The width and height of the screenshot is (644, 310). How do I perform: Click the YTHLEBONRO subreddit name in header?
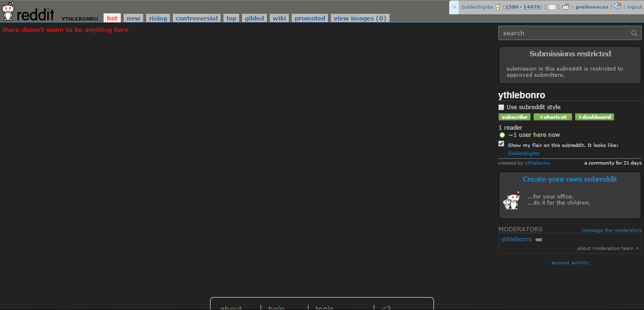coord(80,19)
